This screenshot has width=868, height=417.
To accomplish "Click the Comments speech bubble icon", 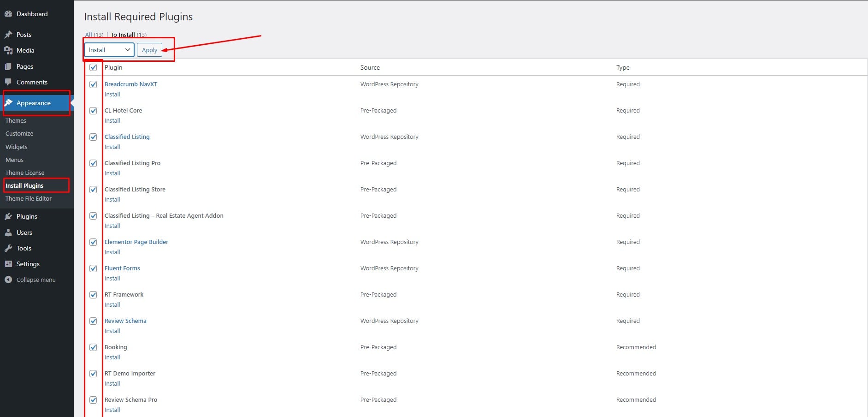I will [x=8, y=82].
